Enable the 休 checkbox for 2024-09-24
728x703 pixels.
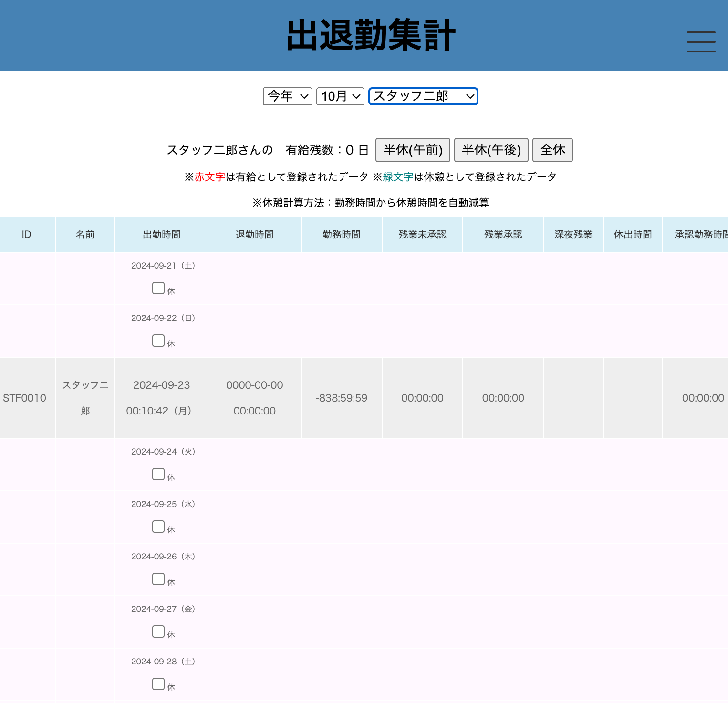[158, 474]
